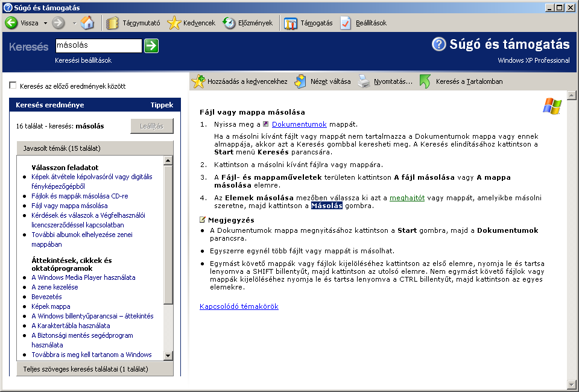Open the Bevezetés topic
Viewport: 579px width, 392px height.
pyautogui.click(x=46, y=296)
